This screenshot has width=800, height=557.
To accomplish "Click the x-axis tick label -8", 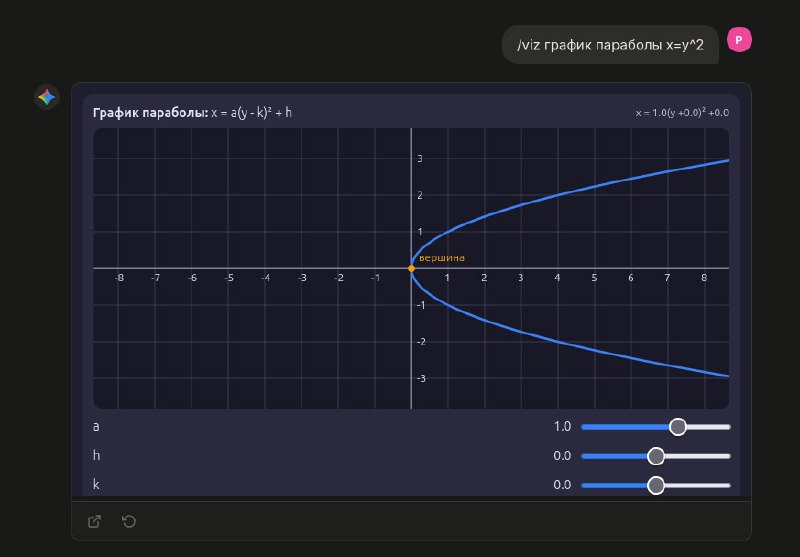I will [120, 278].
